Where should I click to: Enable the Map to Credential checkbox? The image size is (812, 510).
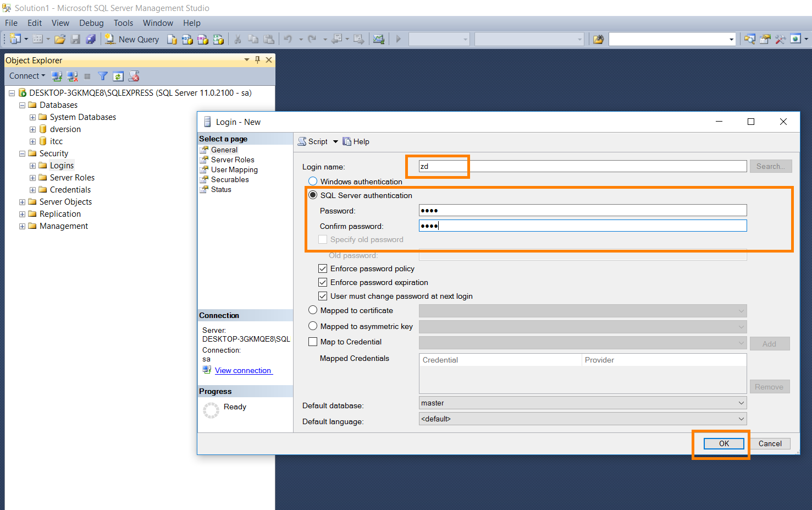click(x=313, y=342)
